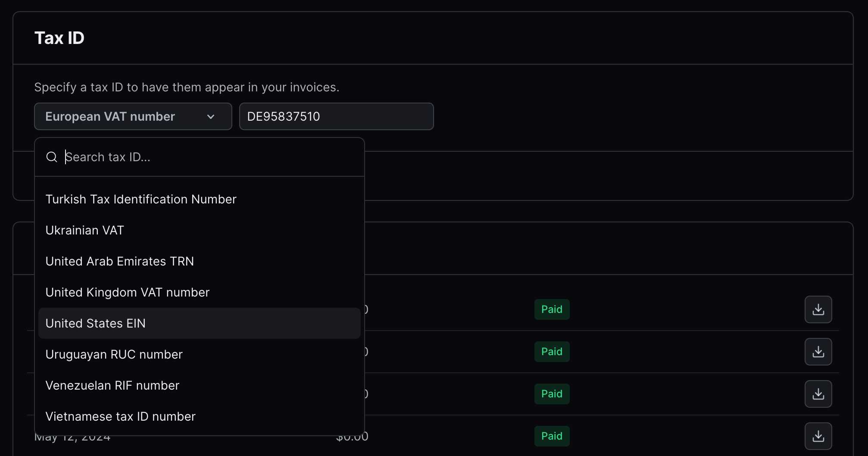The width and height of the screenshot is (868, 456).
Task: Download the May 12, 2024 invoice
Action: [x=818, y=436]
